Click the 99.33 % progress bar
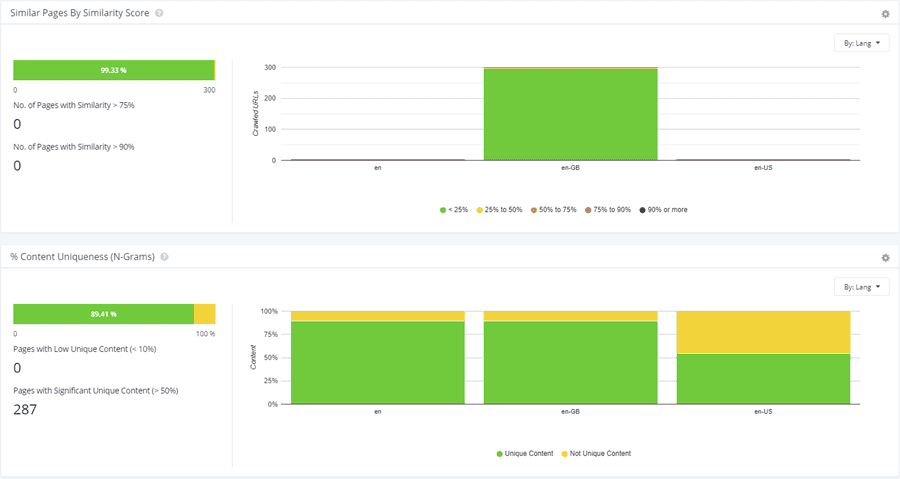This screenshot has width=900, height=479. [x=114, y=70]
